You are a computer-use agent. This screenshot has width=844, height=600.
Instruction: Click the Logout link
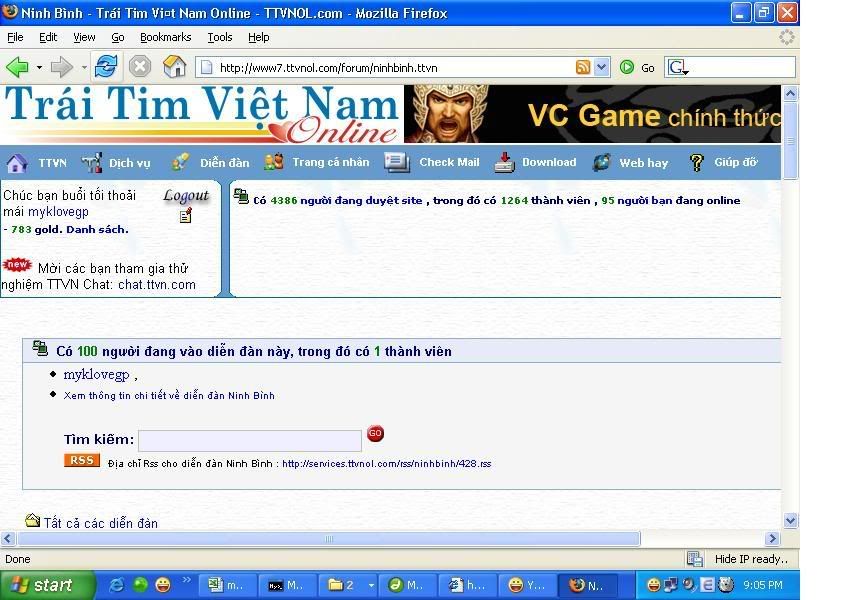click(186, 196)
